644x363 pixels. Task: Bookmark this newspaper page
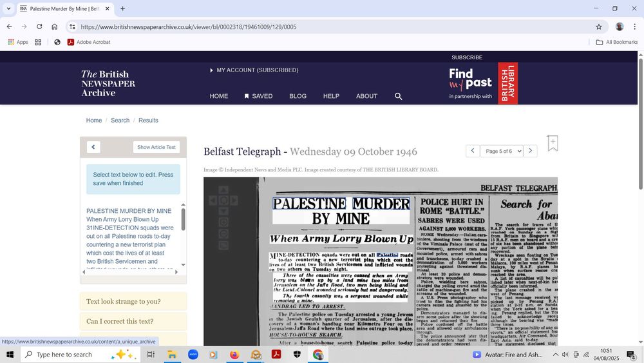[x=553, y=143]
